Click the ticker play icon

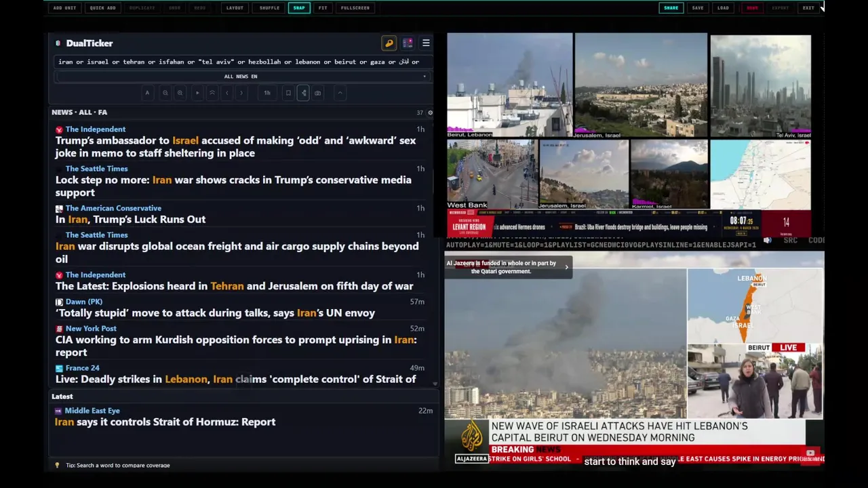(197, 93)
